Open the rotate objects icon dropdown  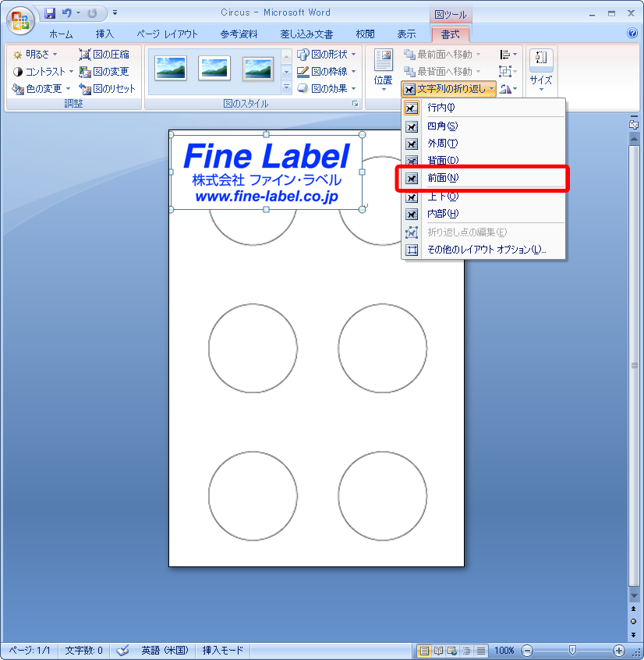tap(508, 89)
